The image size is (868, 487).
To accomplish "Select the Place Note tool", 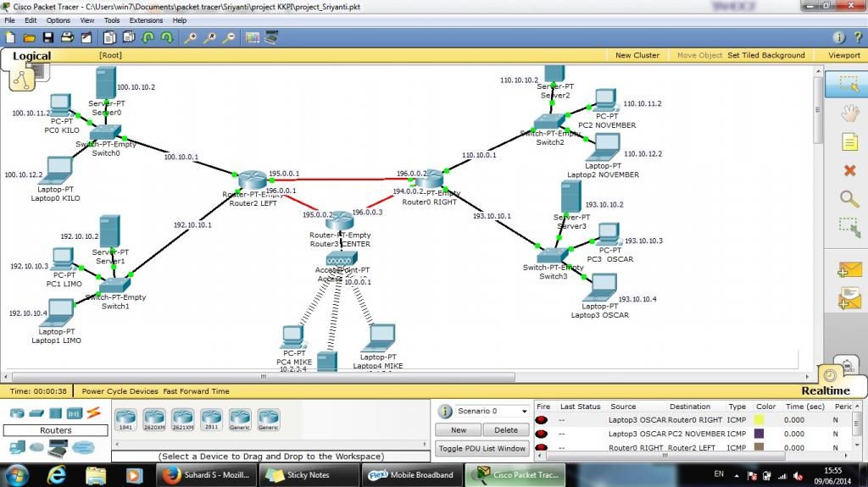I will [x=849, y=141].
